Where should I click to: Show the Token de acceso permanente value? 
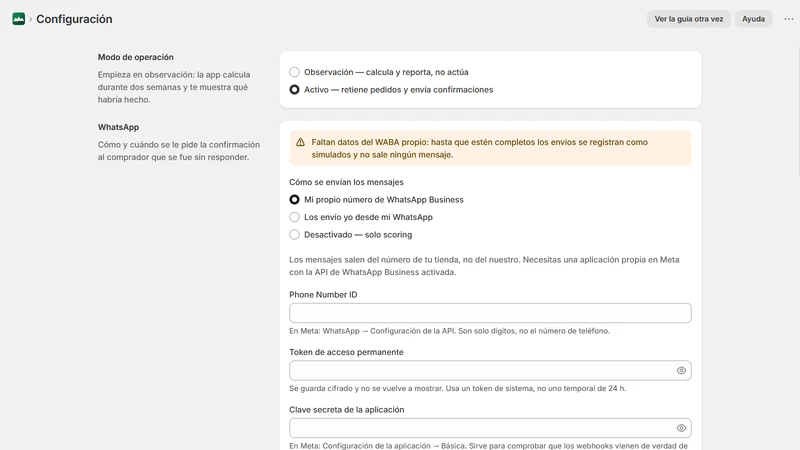tap(681, 370)
